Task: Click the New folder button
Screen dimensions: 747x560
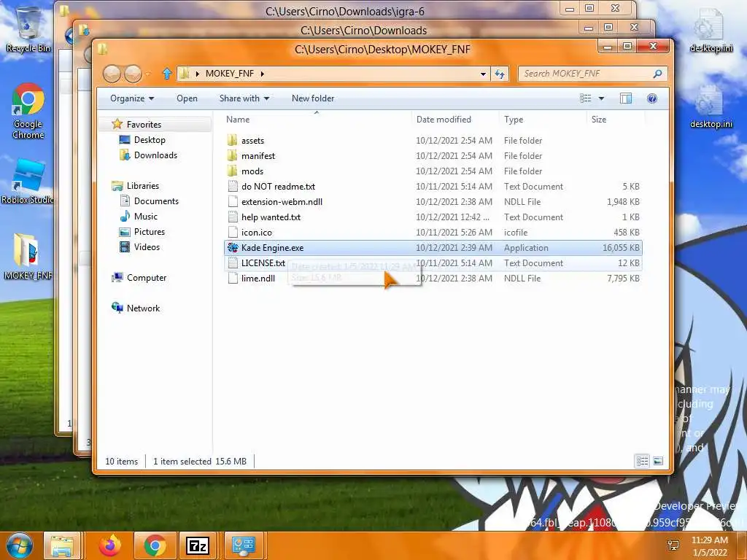Action: [313, 98]
